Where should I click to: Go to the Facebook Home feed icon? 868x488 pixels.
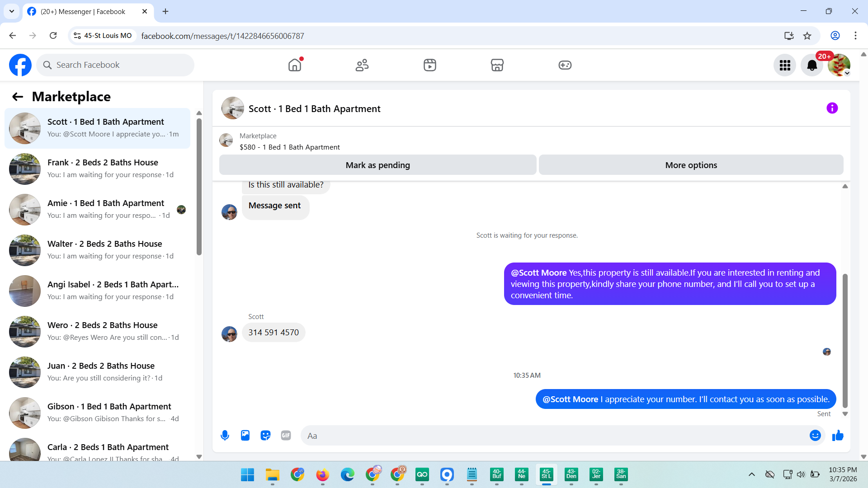tap(295, 65)
